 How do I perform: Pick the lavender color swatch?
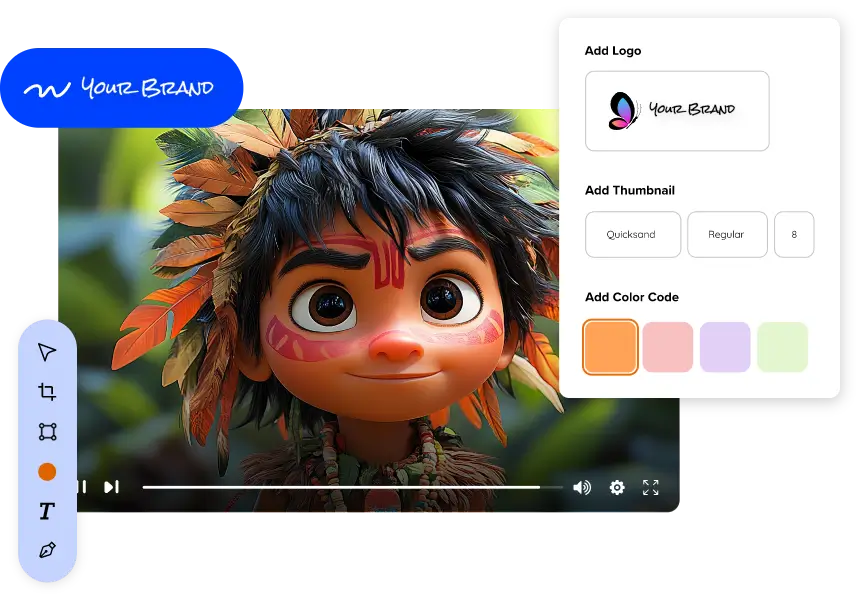click(x=724, y=347)
